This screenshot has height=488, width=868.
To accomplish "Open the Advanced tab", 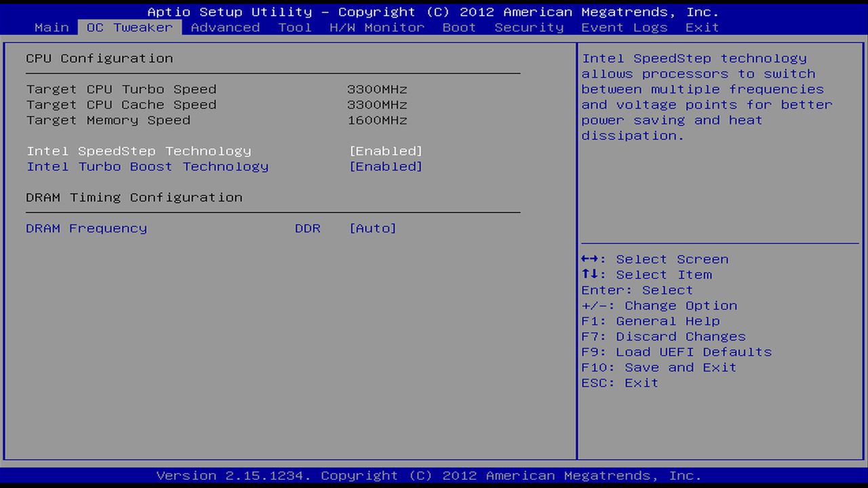I will pyautogui.click(x=225, y=28).
